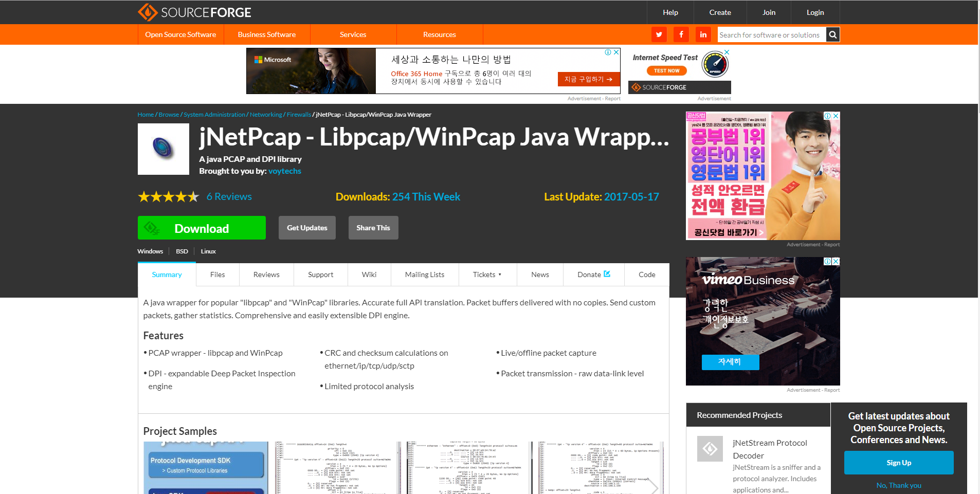
Task: Open the Open Source Software menu
Action: [180, 34]
